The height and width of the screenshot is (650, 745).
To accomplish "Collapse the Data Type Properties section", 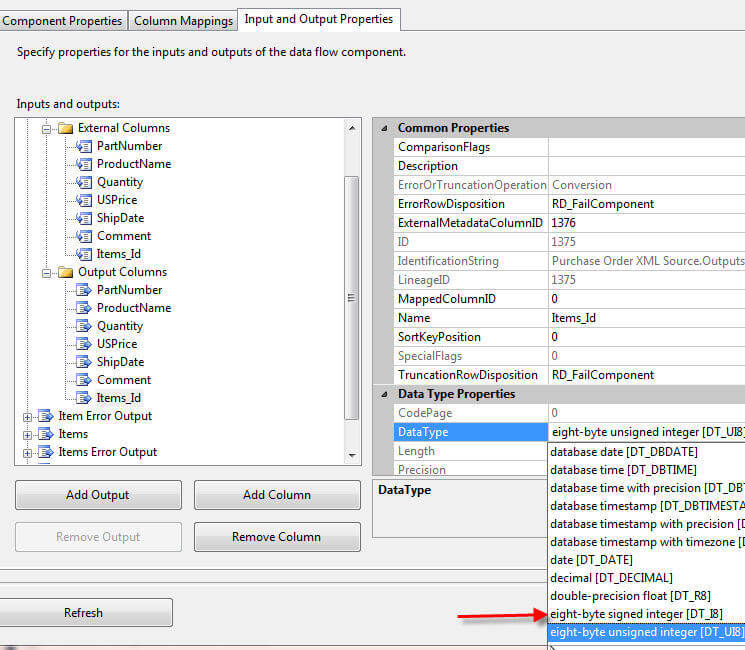I will 385,394.
